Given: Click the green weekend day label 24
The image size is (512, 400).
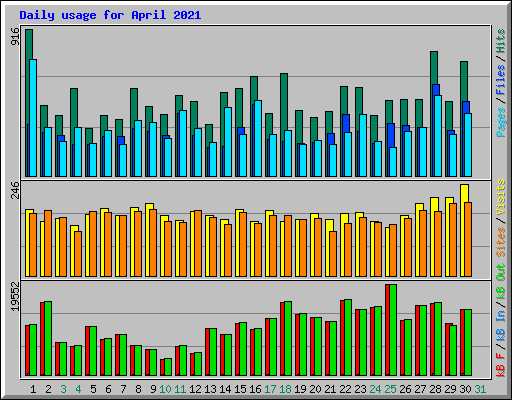Looking at the screenshot, I should (375, 389).
